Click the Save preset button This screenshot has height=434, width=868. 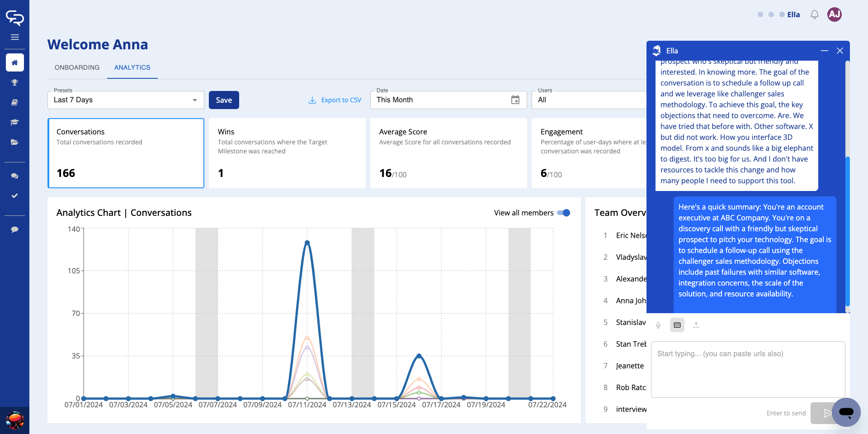[x=224, y=100]
